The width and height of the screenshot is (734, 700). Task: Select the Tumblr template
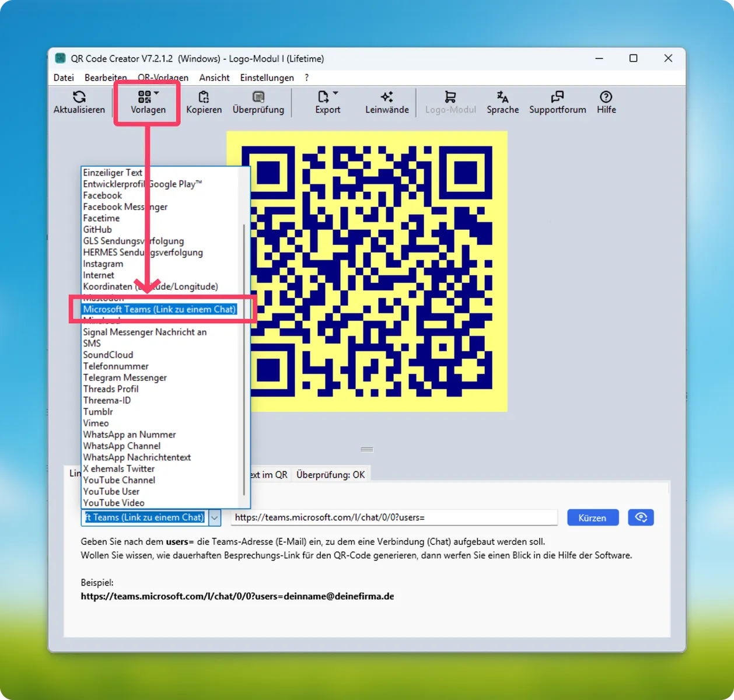(x=97, y=411)
